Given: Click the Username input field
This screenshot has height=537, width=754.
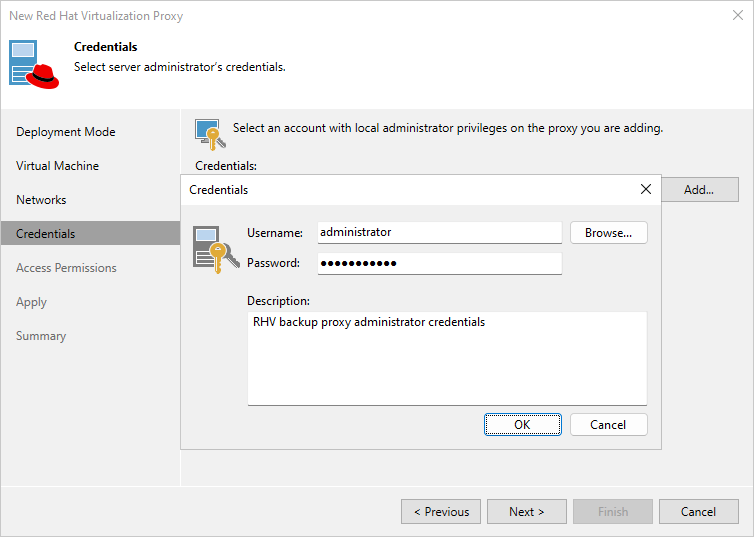Looking at the screenshot, I should (x=439, y=232).
